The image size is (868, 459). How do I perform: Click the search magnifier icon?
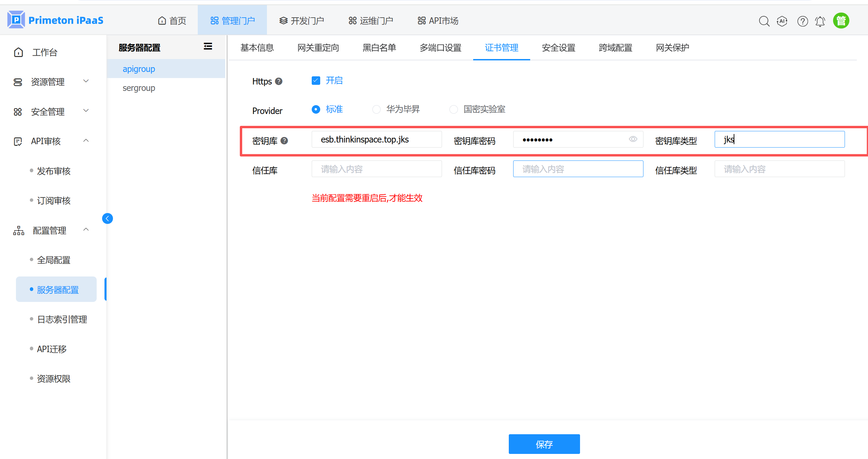coord(764,21)
